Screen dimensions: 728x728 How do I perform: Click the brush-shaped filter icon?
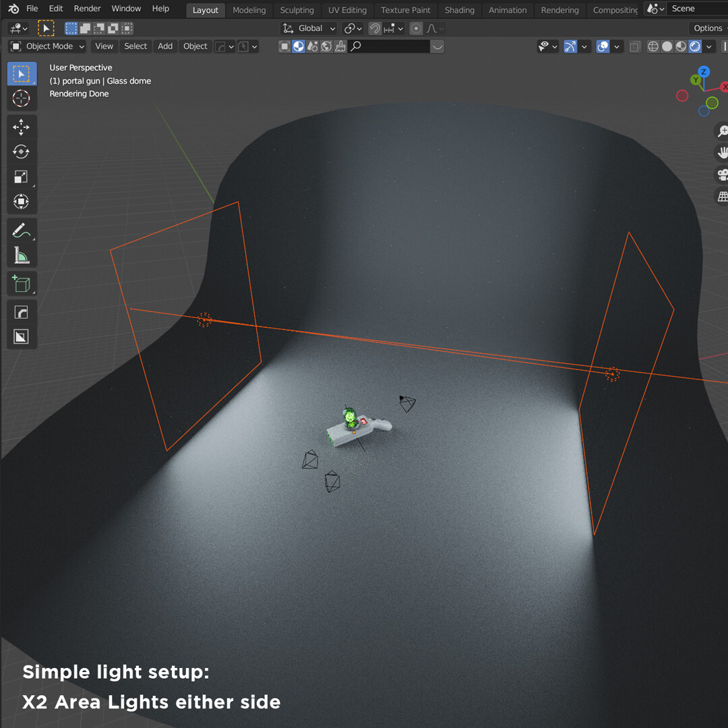click(340, 47)
